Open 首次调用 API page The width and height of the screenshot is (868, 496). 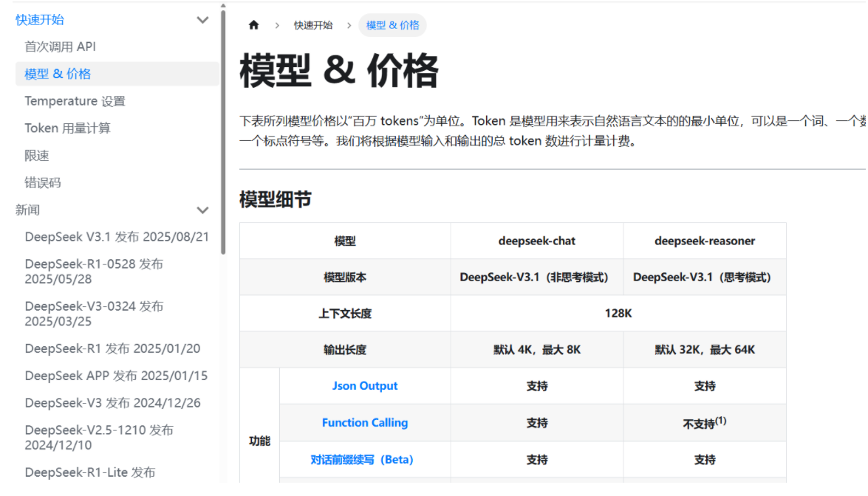(x=61, y=46)
